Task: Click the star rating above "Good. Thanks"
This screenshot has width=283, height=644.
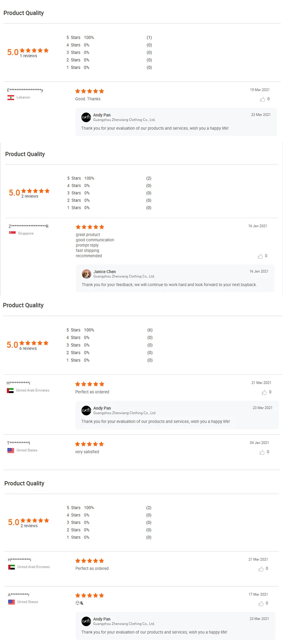Action: 89,91
